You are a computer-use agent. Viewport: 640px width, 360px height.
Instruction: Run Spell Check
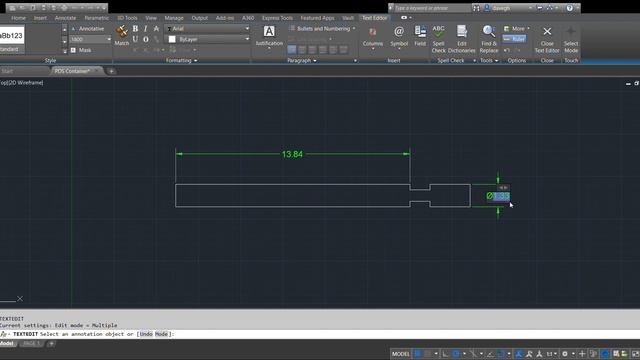point(438,39)
